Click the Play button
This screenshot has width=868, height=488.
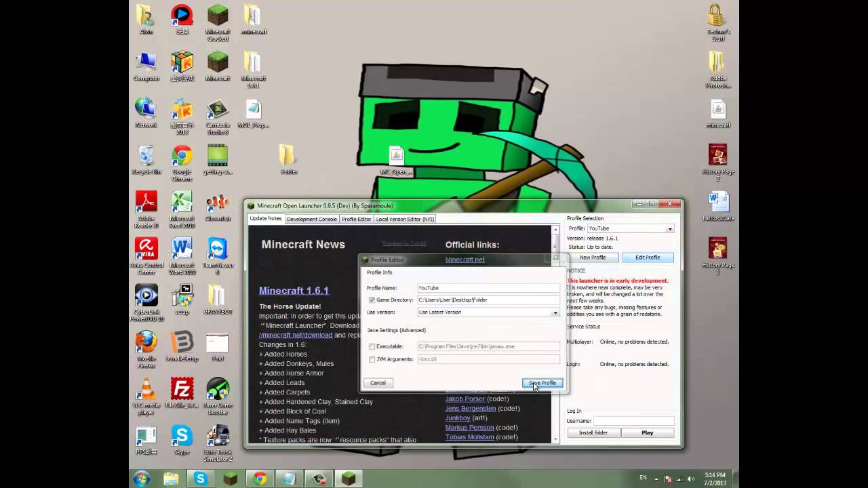pyautogui.click(x=648, y=432)
